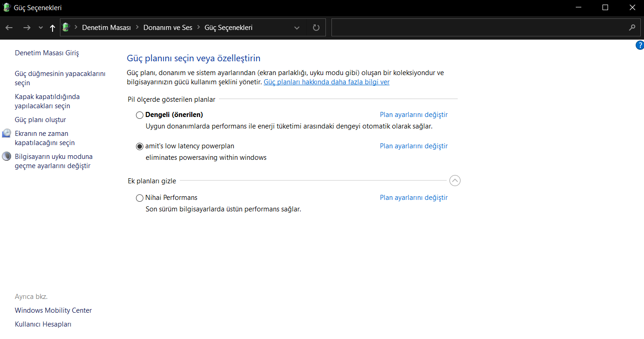The width and height of the screenshot is (644, 339).
Task: Click the search magnifier icon
Action: (x=632, y=28)
